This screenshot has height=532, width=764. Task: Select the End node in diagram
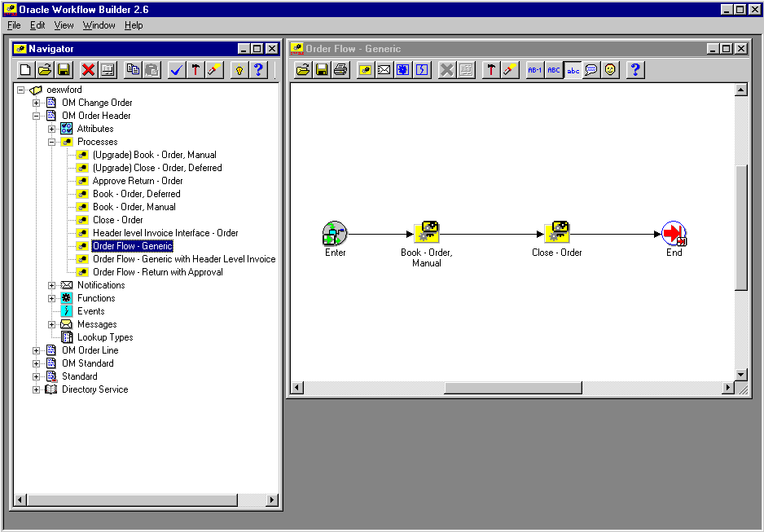[674, 233]
